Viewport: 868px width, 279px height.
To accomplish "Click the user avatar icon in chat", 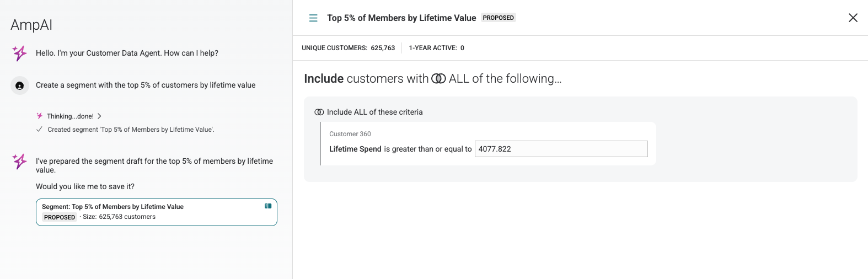I will click(20, 85).
